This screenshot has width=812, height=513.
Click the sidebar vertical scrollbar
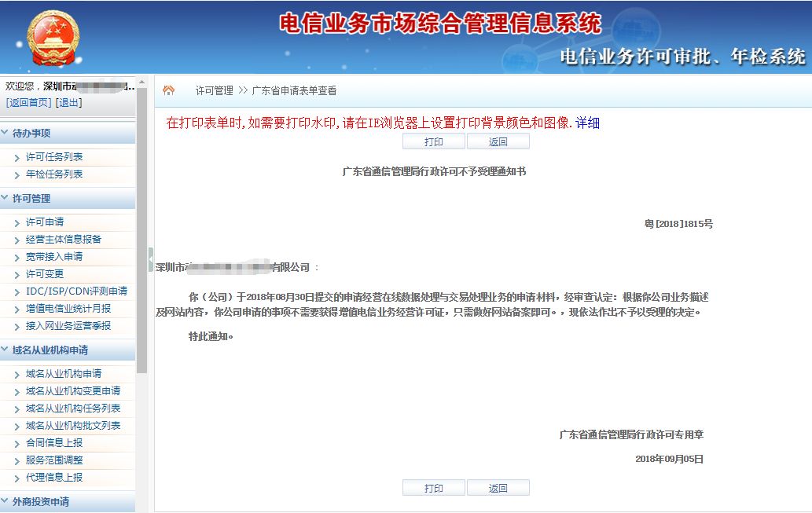tap(142, 230)
